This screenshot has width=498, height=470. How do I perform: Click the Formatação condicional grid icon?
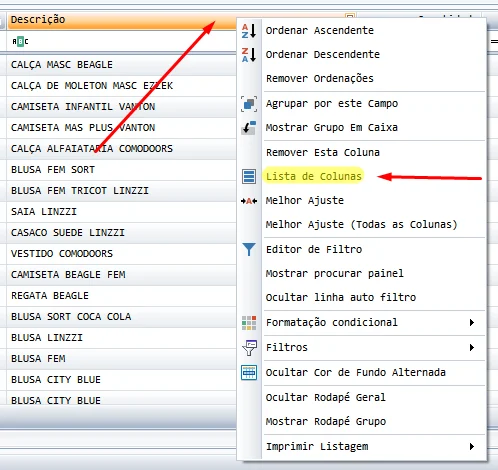(249, 323)
